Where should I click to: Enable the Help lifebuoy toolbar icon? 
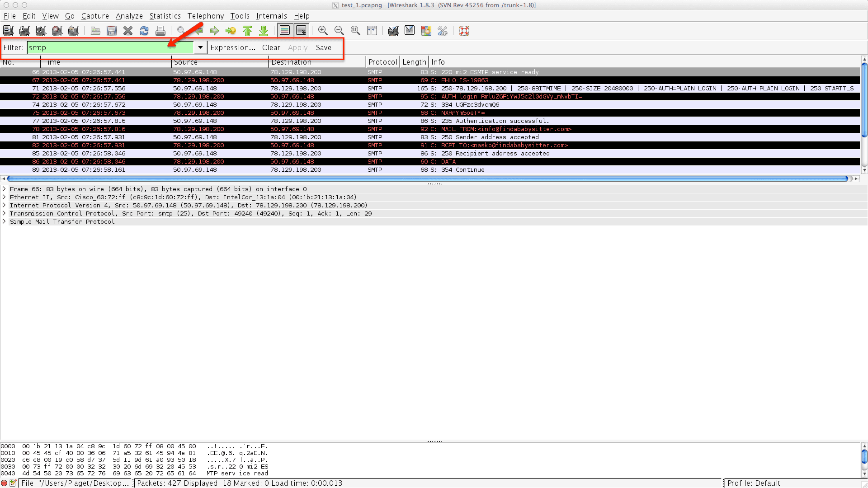point(464,31)
